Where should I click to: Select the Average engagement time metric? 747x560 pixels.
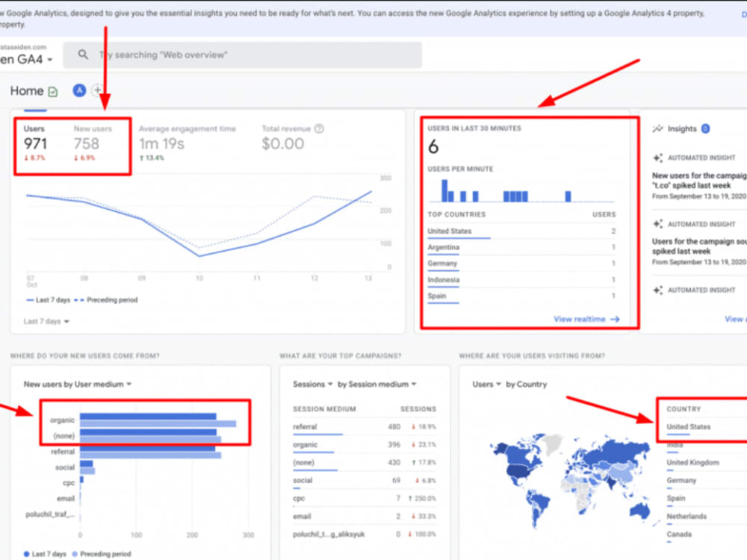pos(187,143)
